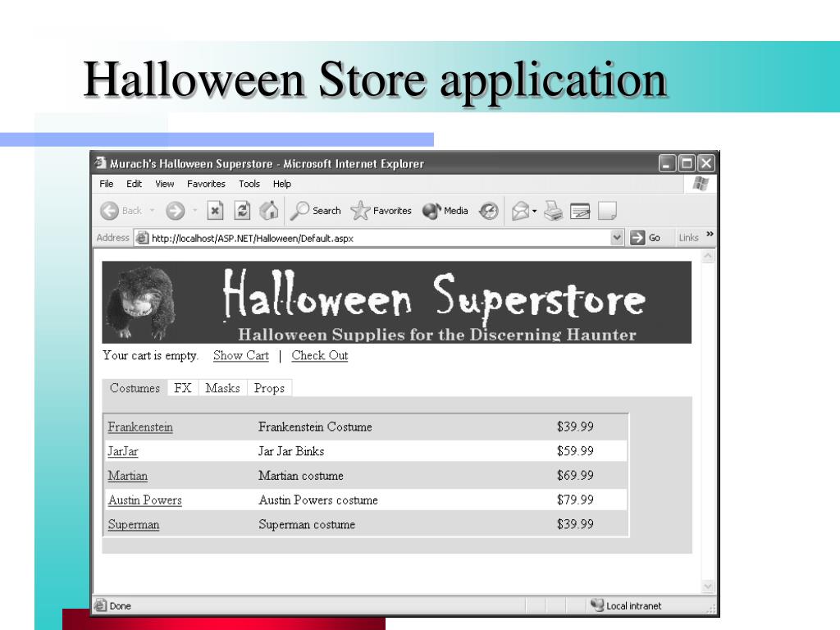Click the Forward navigation arrow icon
840x630 pixels.
pyautogui.click(x=176, y=211)
